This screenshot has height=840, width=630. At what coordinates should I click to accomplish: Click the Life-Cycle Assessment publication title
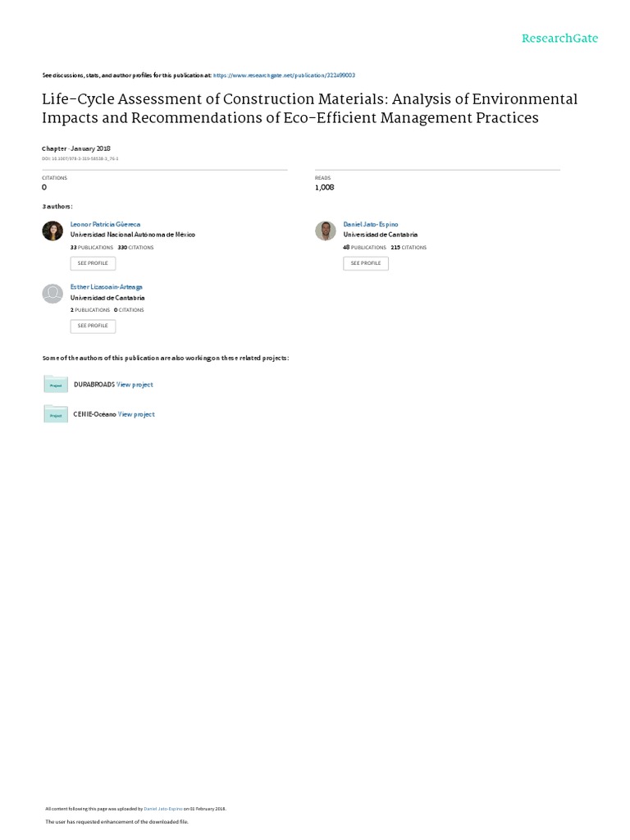click(x=309, y=108)
